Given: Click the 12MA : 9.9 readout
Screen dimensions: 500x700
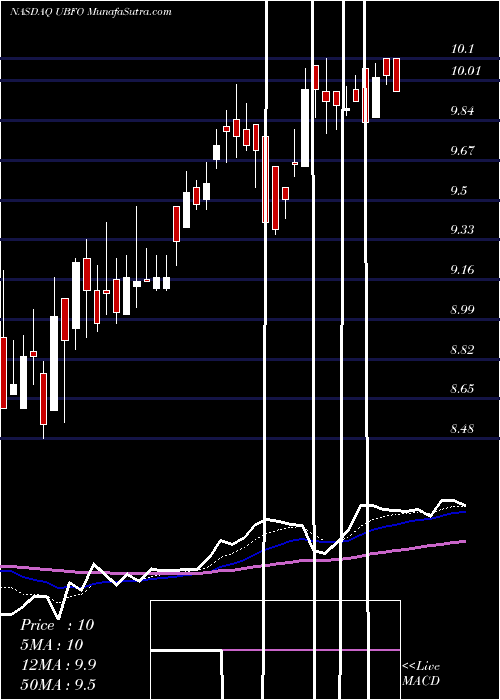Looking at the screenshot, I should tap(58, 664).
